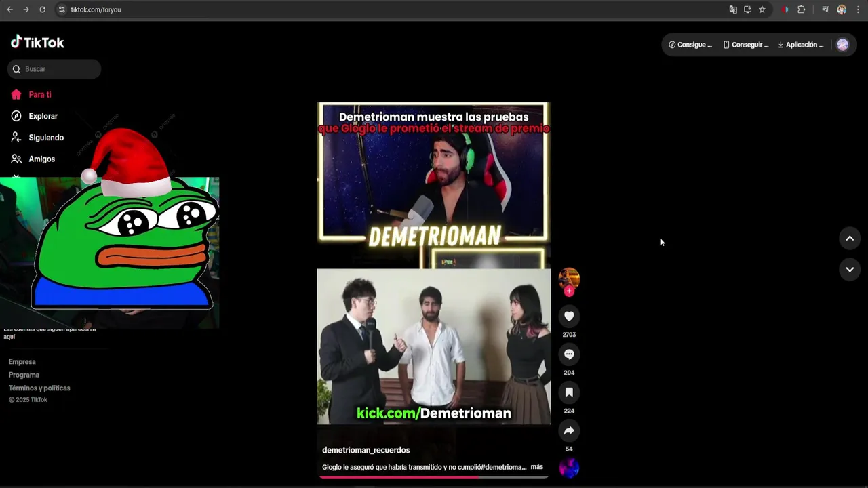
Task: Go back with the browser back arrow
Action: pos(9,9)
